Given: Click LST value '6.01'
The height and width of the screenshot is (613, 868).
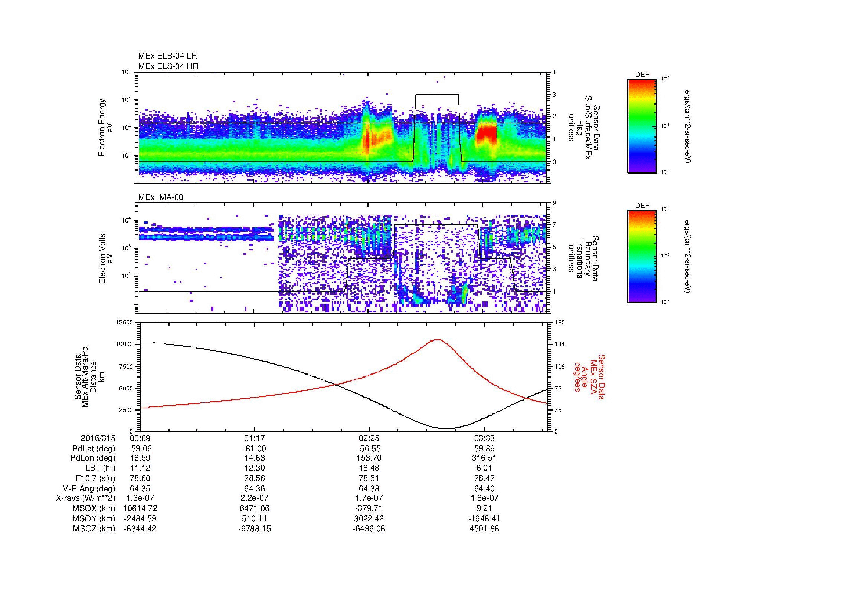Looking at the screenshot, I should (484, 468).
